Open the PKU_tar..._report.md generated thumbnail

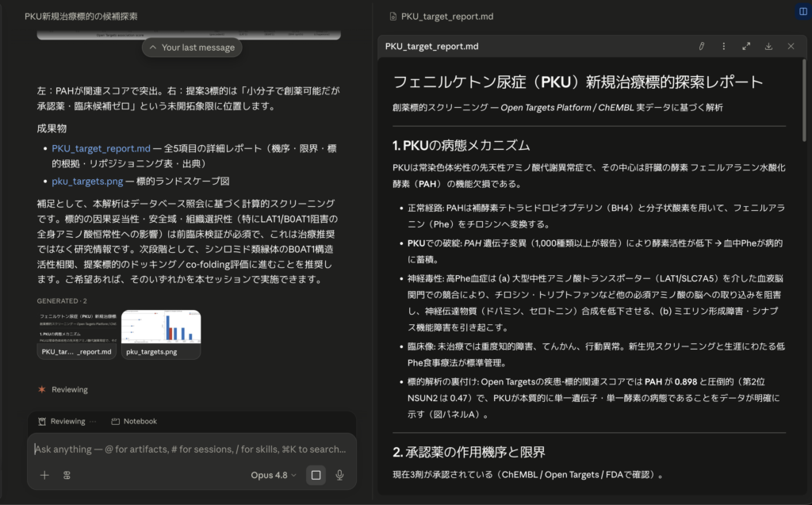click(77, 334)
